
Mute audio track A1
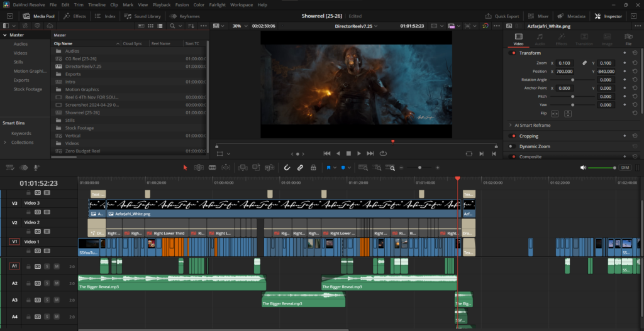[x=56, y=266]
